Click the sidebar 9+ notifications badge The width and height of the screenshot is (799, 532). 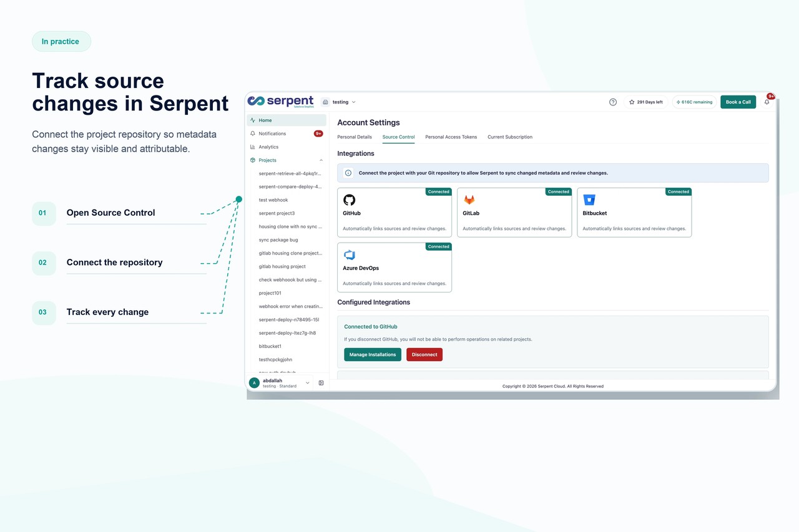(318, 133)
